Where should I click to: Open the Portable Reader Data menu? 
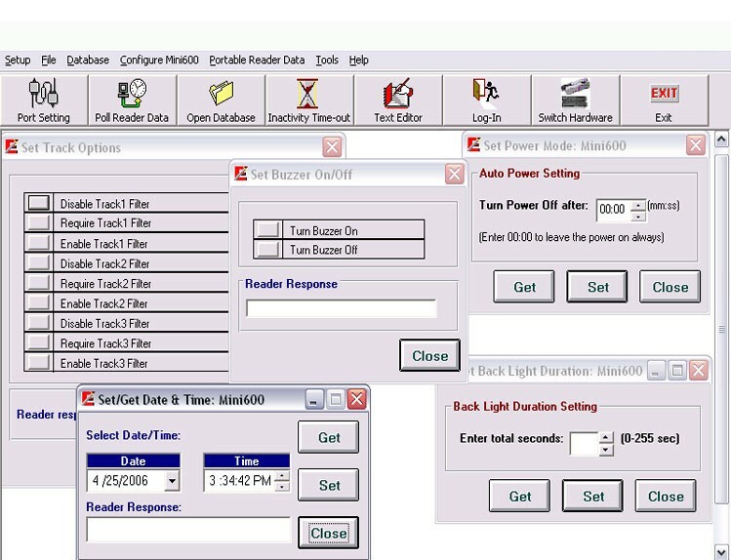point(257,60)
